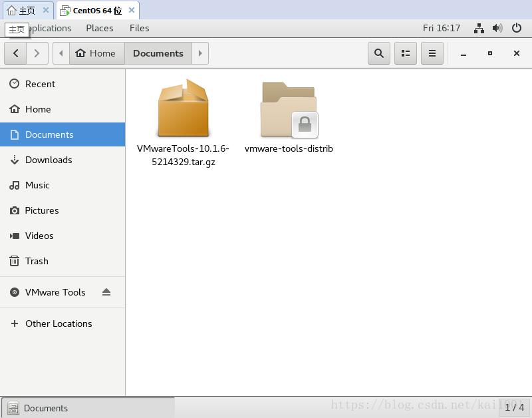The image size is (532, 418).
Task: Close the Files window
Action: point(517,53)
